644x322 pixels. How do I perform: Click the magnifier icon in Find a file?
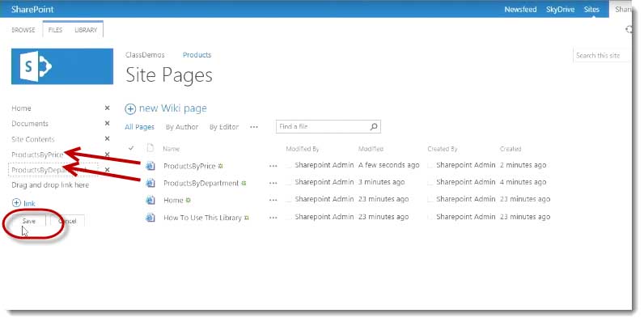(x=374, y=126)
